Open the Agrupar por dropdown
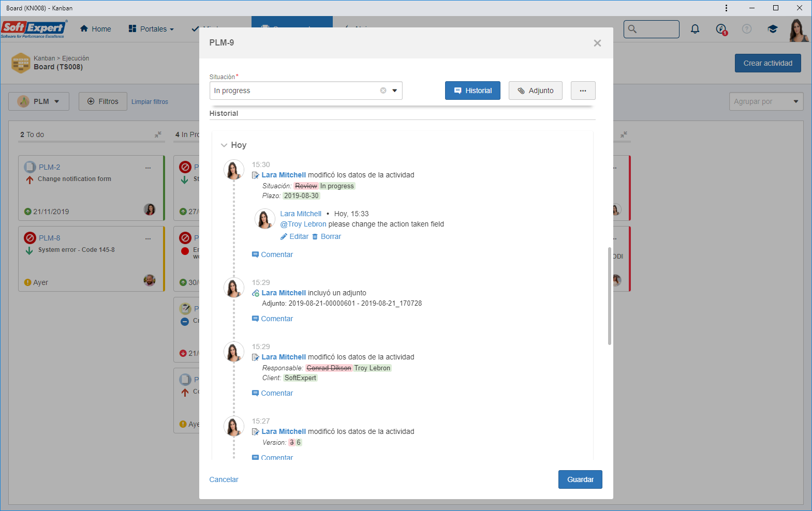Image resolution: width=812 pixels, height=511 pixels. (x=766, y=101)
